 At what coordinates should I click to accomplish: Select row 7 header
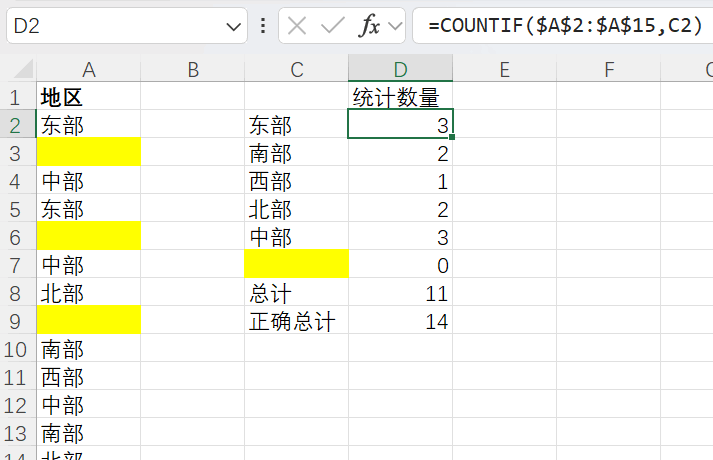point(18,265)
